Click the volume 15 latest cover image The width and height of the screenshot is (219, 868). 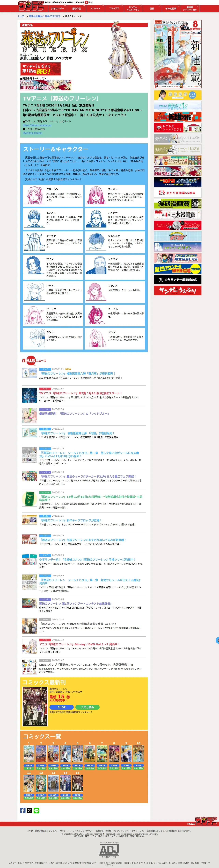click(x=35, y=707)
